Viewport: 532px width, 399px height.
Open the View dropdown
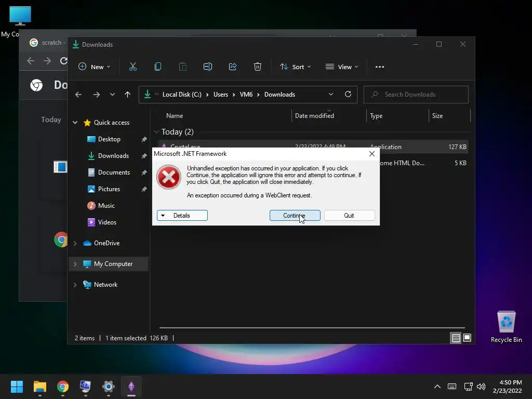tap(342, 67)
